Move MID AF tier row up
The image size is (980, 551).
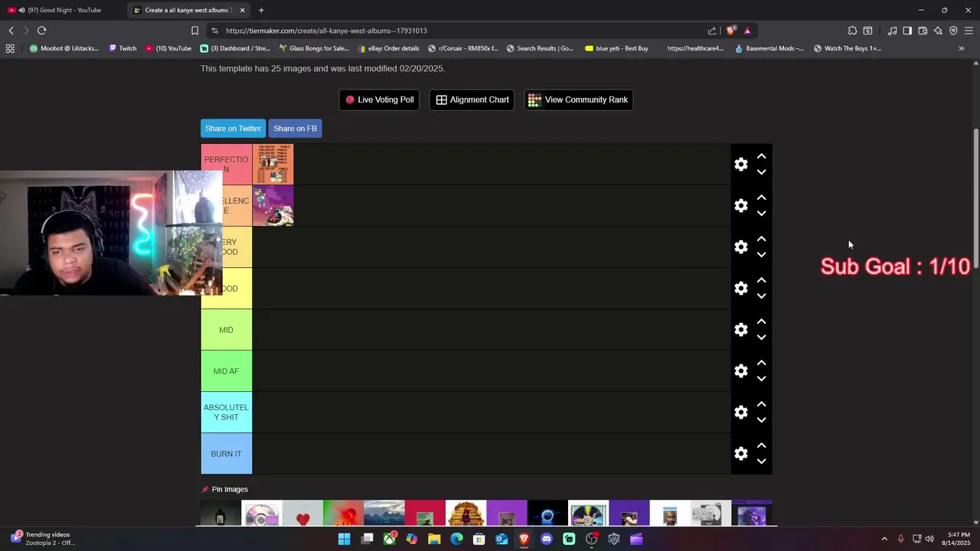pyautogui.click(x=761, y=363)
